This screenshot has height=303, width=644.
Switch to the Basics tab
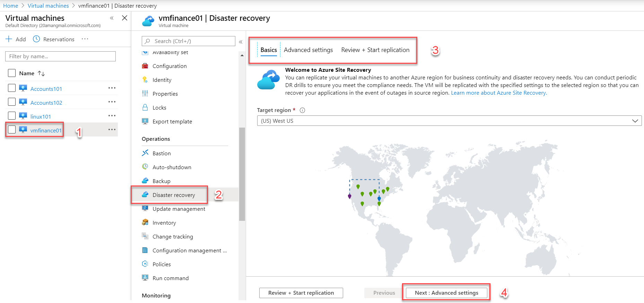tap(269, 50)
